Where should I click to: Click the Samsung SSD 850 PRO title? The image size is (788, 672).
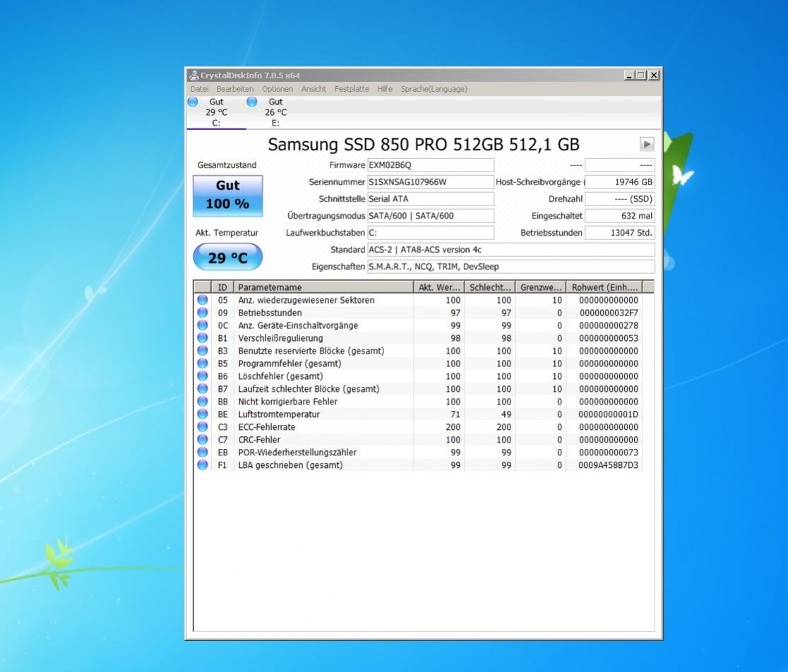pyautogui.click(x=423, y=145)
